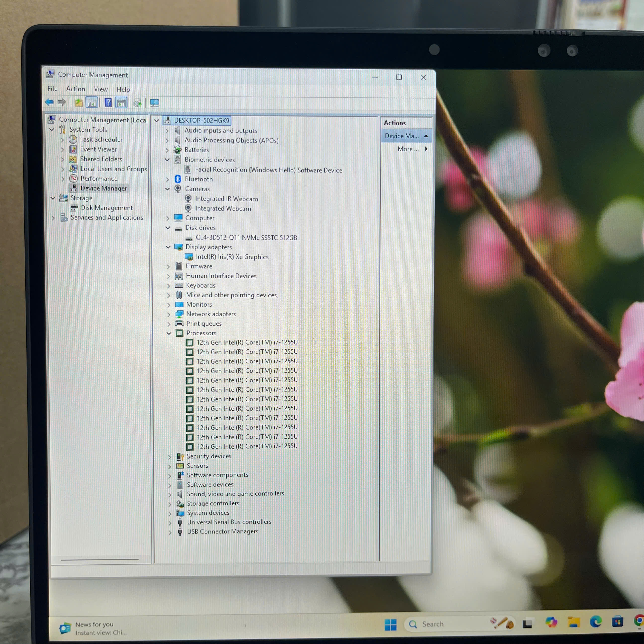Viewport: 644px width, 644px height.
Task: Collapse the Device Ma... actions header arrow
Action: 426,136
